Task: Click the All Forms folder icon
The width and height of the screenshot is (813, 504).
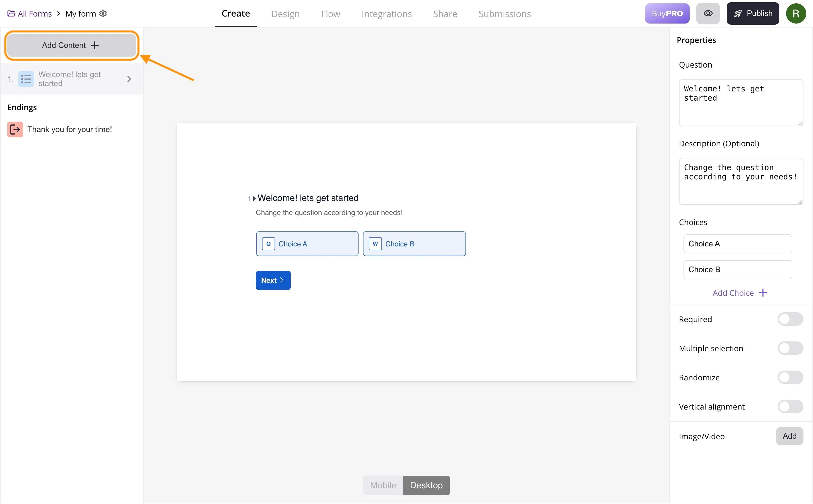Action: pos(11,14)
